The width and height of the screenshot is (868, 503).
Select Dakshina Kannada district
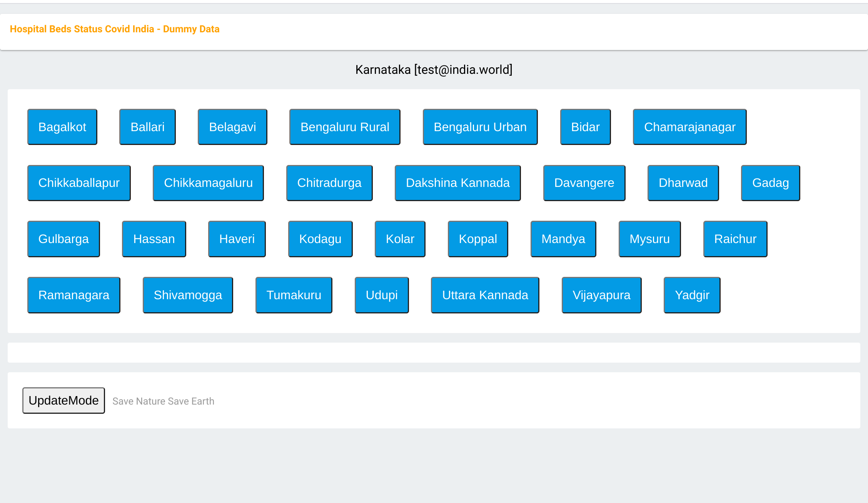pyautogui.click(x=457, y=183)
